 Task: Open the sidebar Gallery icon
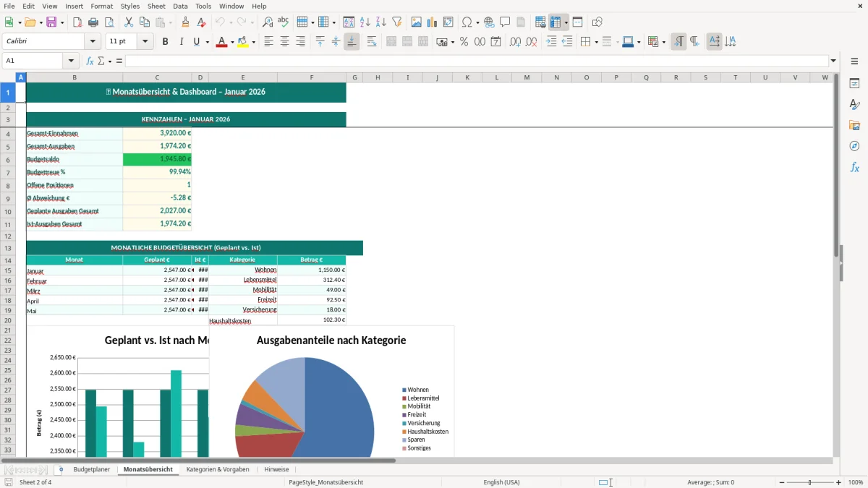click(854, 126)
